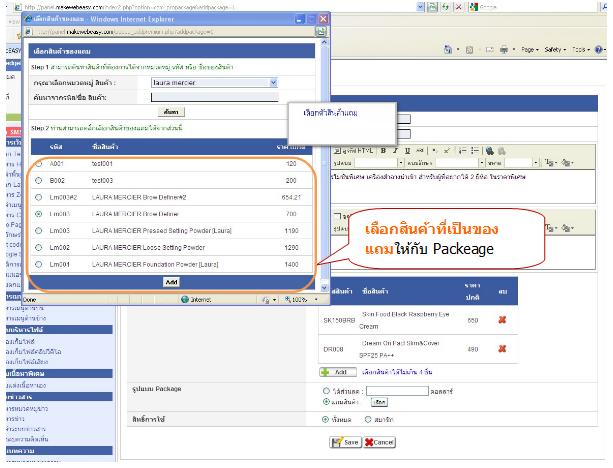Viewport: 613px width, 468px height.
Task: Toggle underline in the description editor
Action: click(407, 151)
